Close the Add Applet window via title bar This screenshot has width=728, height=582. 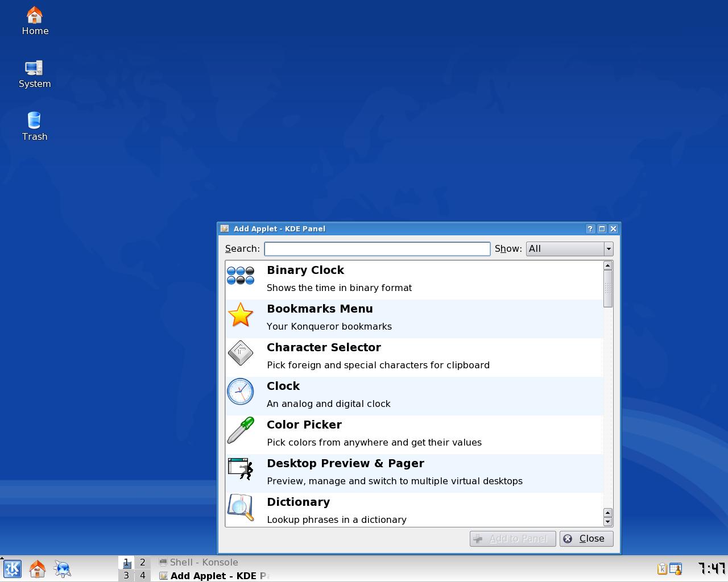click(x=613, y=228)
